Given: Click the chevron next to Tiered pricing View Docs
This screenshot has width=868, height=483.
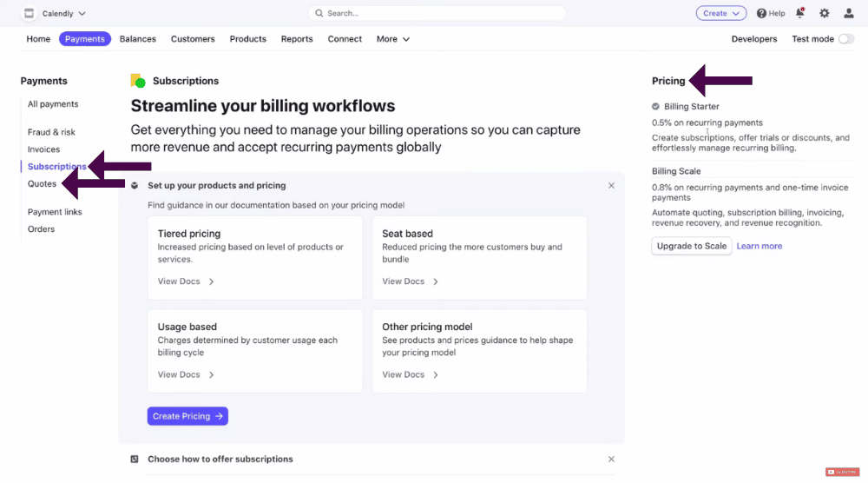Looking at the screenshot, I should pyautogui.click(x=212, y=281).
